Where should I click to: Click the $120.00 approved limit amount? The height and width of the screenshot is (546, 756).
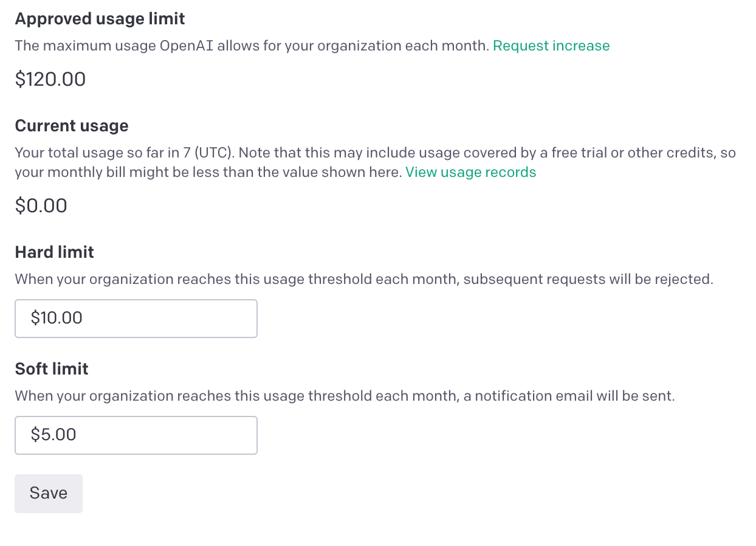[50, 79]
